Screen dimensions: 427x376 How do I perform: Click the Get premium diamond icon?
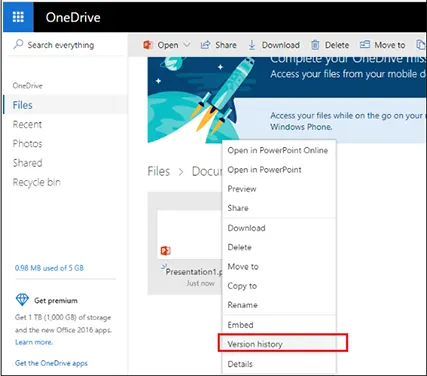[x=22, y=300]
